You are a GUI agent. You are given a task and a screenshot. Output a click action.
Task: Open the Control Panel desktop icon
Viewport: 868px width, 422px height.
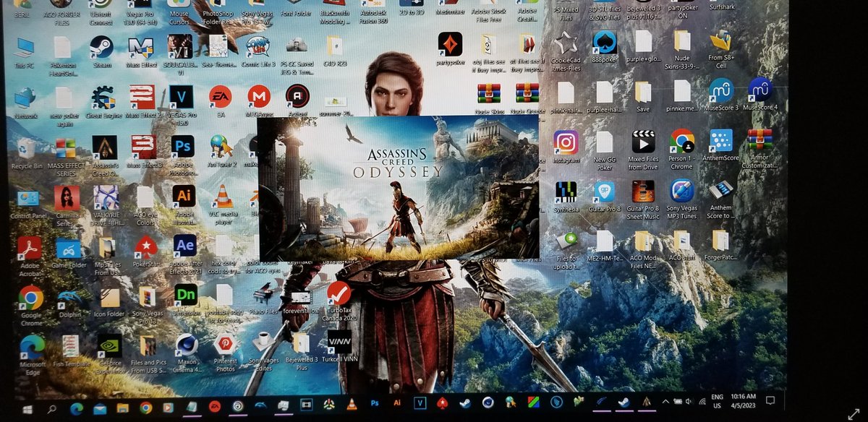(x=27, y=204)
